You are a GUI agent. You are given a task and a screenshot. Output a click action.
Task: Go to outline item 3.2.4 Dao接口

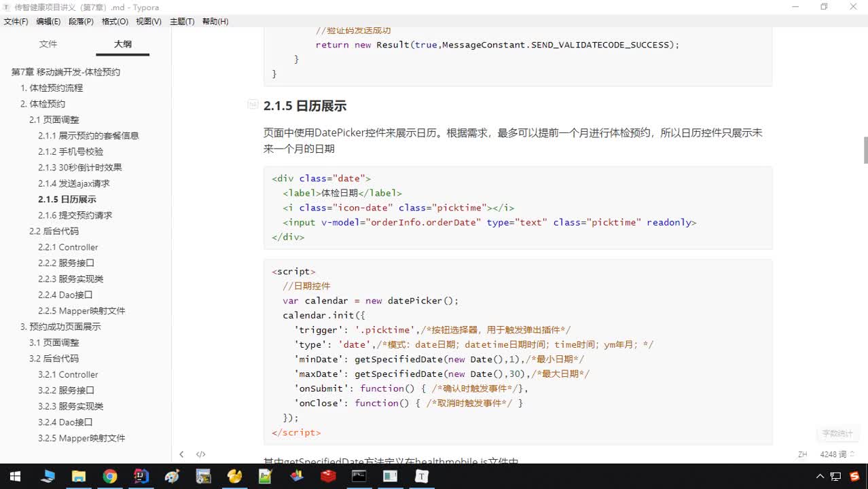pyautogui.click(x=65, y=422)
